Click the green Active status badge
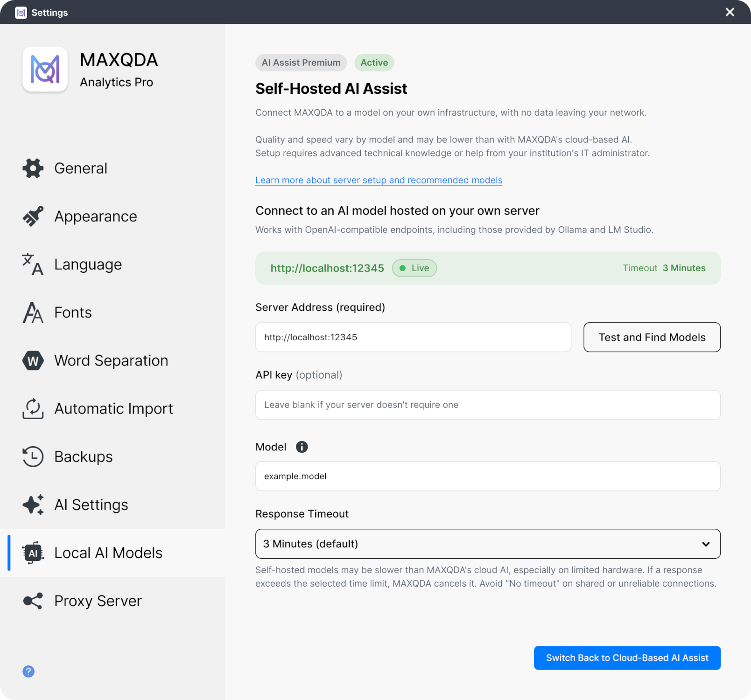Image resolution: width=751 pixels, height=700 pixels. point(374,63)
